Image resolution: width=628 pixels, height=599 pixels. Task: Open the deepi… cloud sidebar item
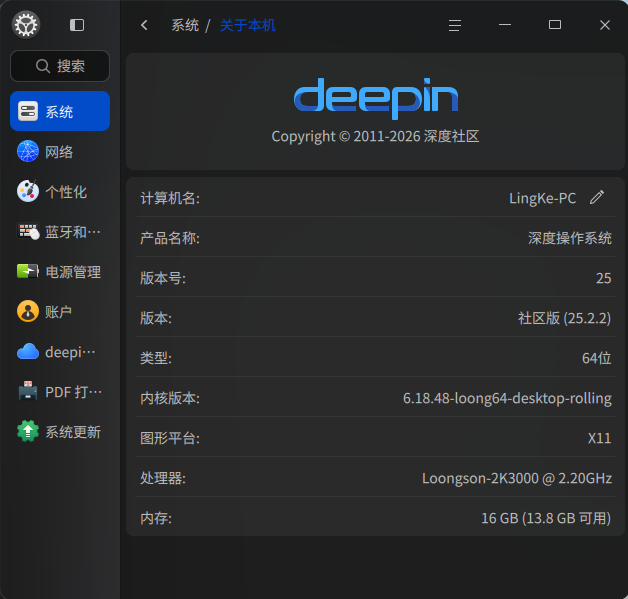tap(60, 352)
